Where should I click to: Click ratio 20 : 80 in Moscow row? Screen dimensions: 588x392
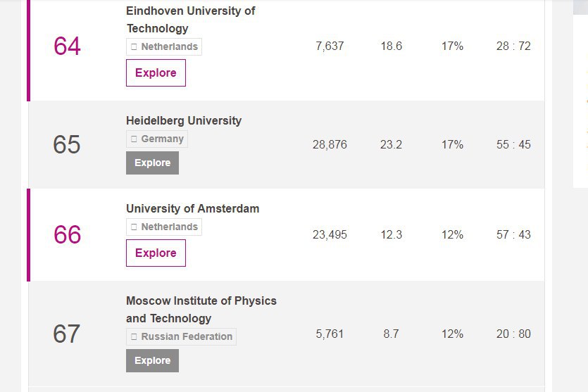click(x=513, y=334)
